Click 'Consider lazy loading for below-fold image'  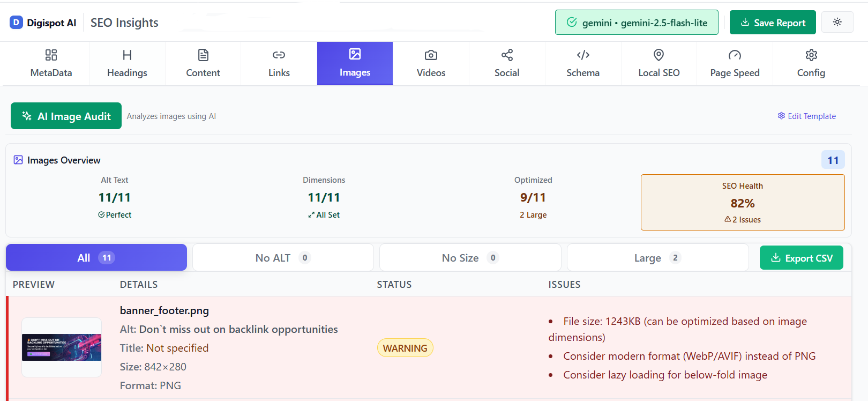coord(665,375)
